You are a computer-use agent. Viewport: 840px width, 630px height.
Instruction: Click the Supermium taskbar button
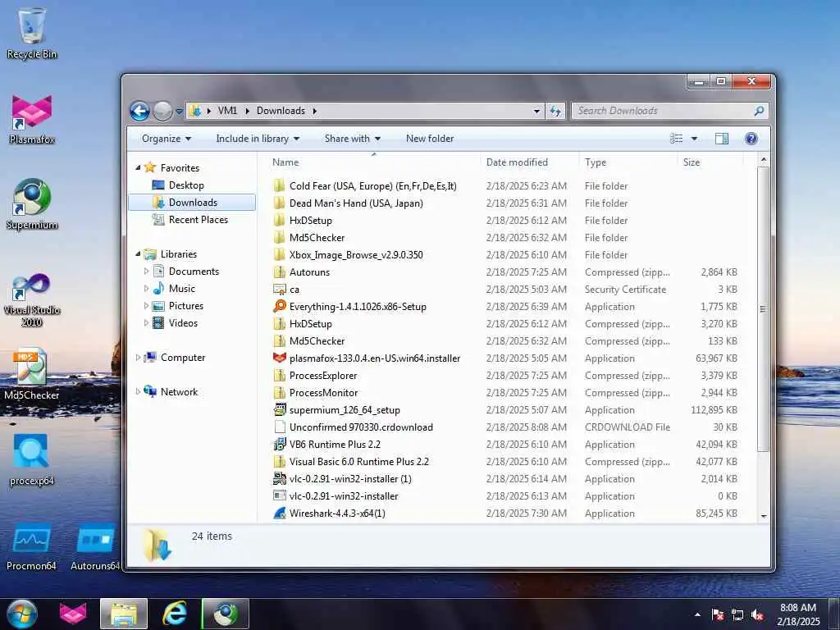tap(225, 614)
